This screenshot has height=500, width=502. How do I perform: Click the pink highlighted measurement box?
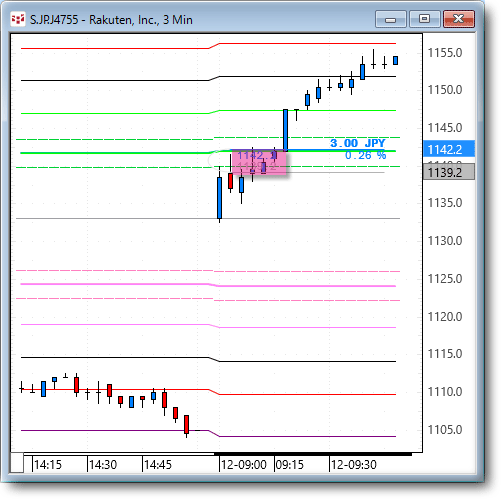click(259, 162)
